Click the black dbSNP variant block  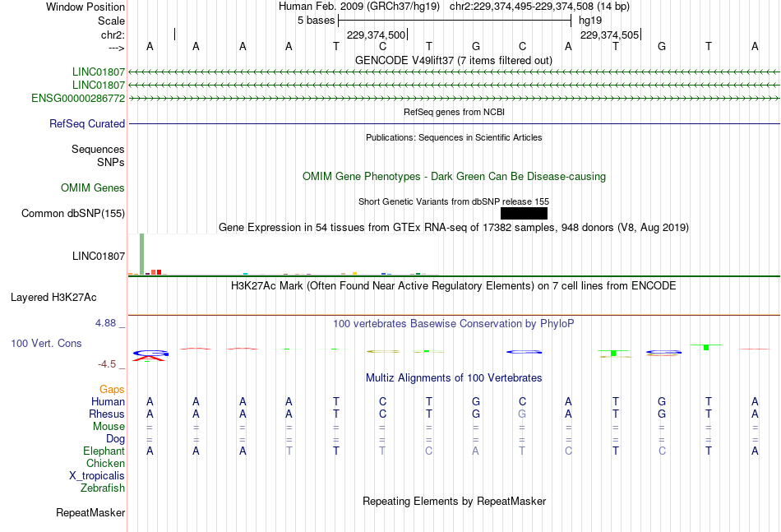coord(524,213)
